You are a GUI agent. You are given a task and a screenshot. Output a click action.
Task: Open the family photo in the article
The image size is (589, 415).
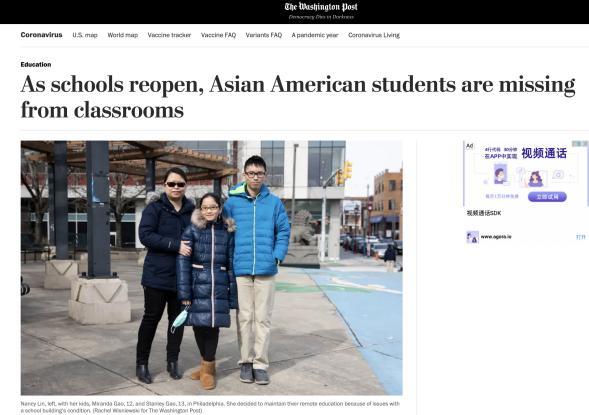[211, 268]
